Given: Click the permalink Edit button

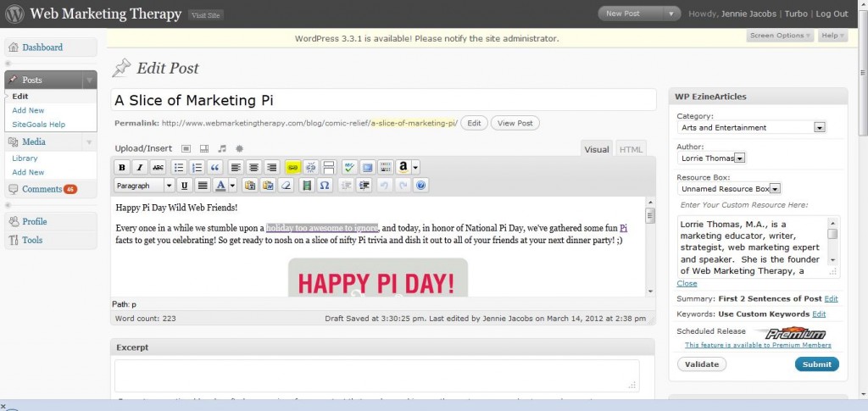Looking at the screenshot, I should 474,124.
